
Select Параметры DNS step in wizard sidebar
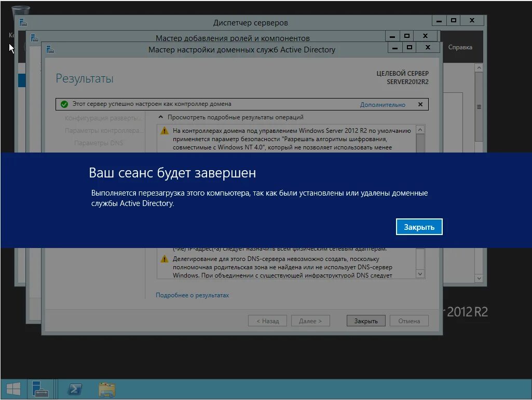point(99,143)
